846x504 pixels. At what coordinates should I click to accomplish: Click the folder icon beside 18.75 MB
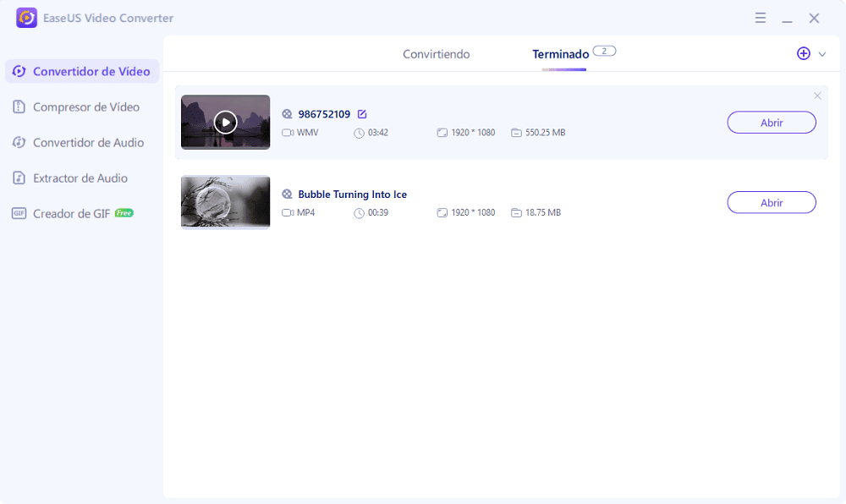point(516,212)
